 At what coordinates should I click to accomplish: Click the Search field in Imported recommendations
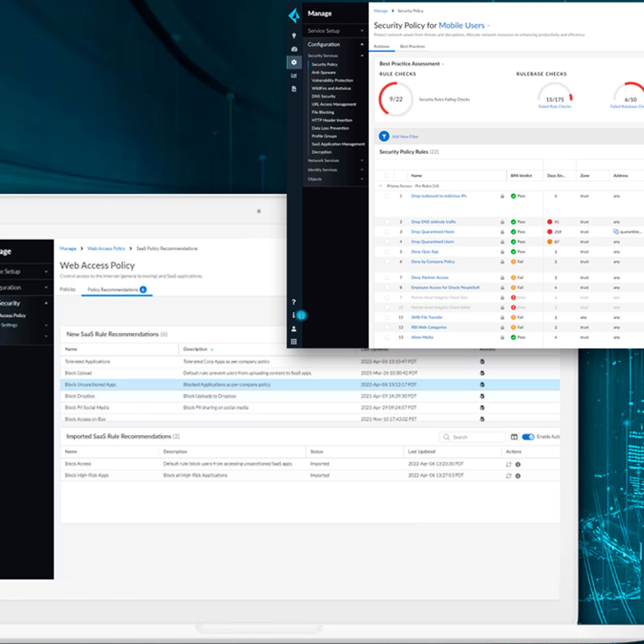pyautogui.click(x=472, y=437)
